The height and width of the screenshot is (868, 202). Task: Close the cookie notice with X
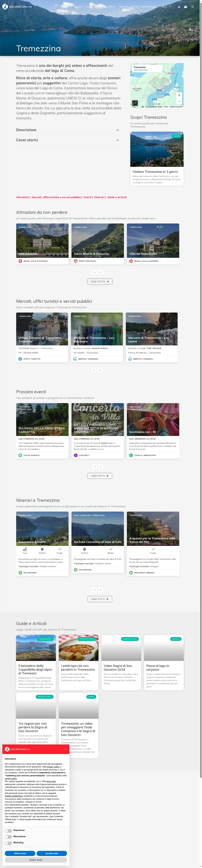(66, 749)
